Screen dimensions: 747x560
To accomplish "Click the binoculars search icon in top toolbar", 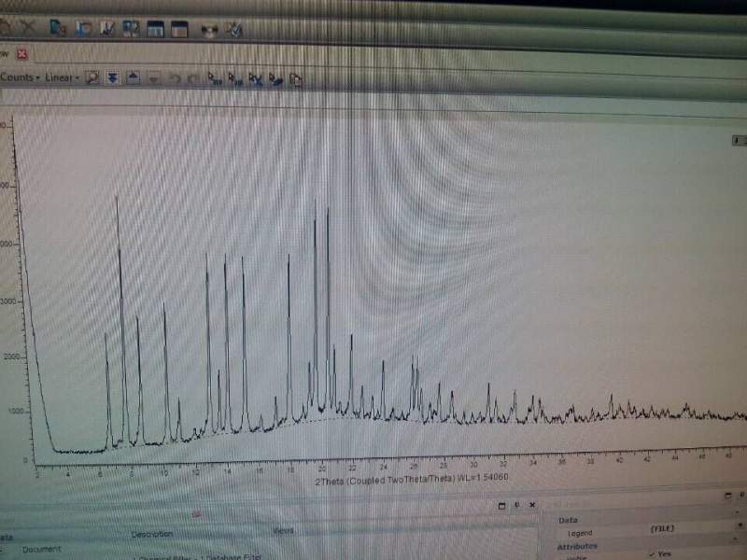I will [209, 31].
